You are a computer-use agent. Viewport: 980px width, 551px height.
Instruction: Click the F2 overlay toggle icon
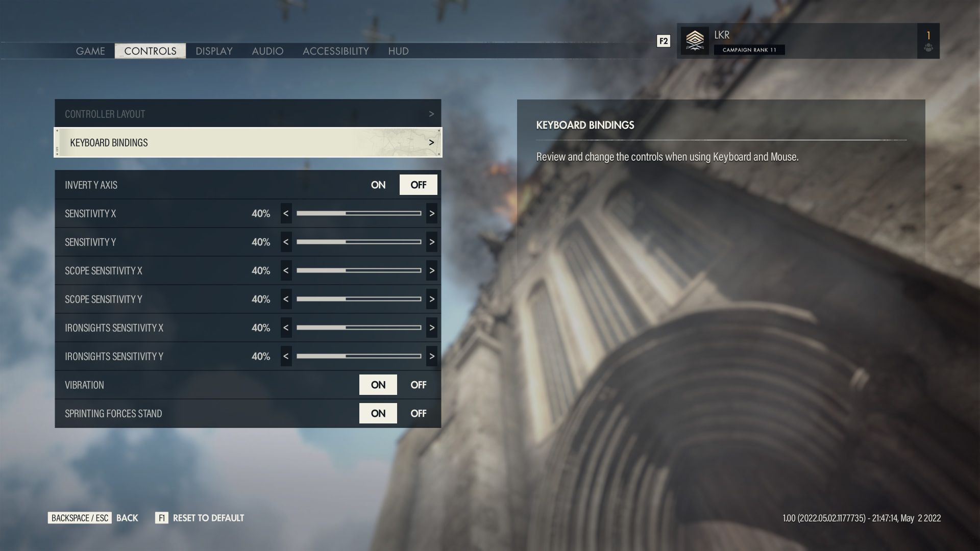663,40
